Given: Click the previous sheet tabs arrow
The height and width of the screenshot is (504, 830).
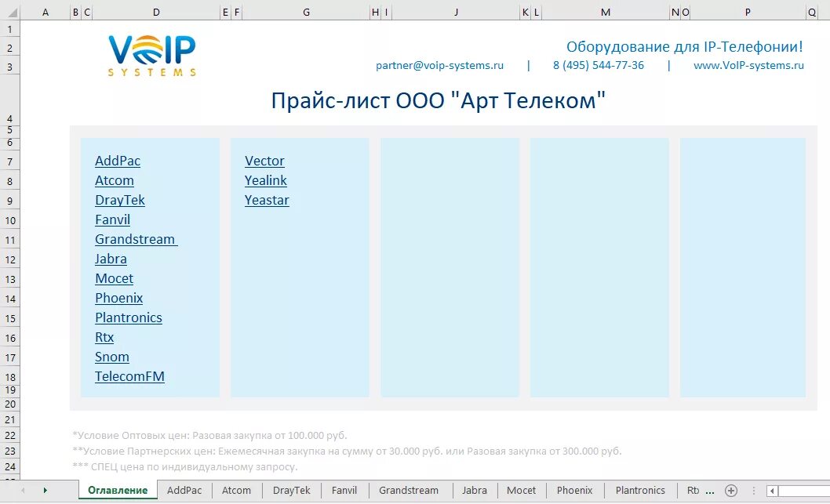Looking at the screenshot, I should click(23, 490).
